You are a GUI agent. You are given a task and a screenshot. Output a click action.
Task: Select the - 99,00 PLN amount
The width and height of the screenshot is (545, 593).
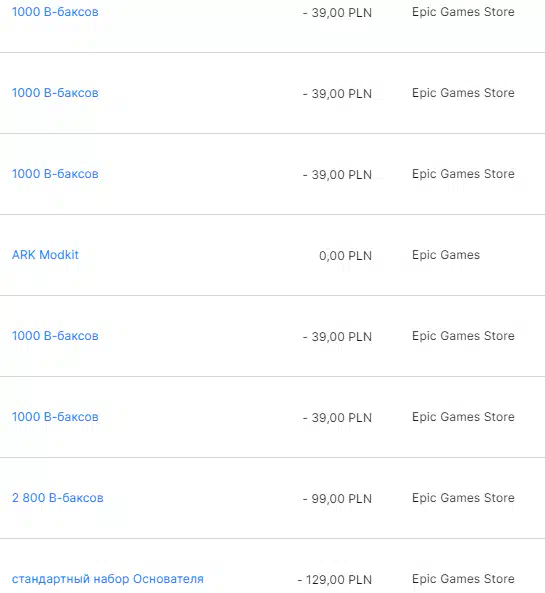click(337, 498)
